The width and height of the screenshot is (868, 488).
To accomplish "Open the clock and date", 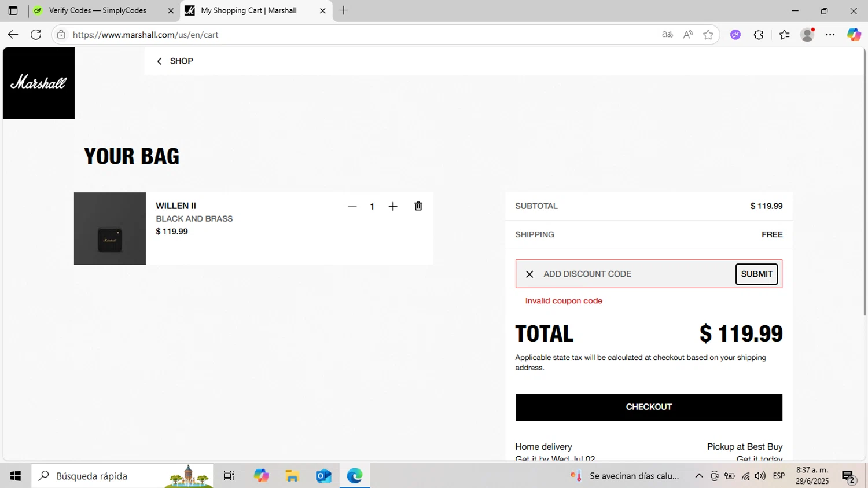I will click(812, 476).
